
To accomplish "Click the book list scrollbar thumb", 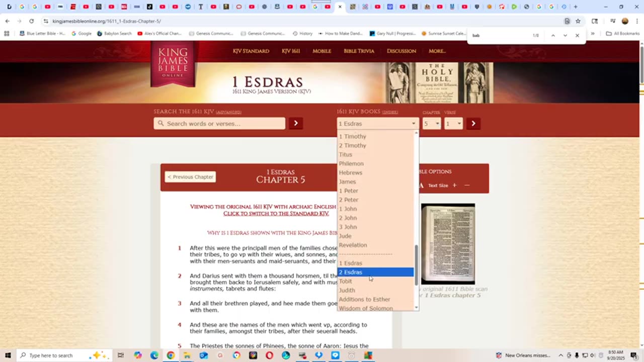I will (x=416, y=265).
